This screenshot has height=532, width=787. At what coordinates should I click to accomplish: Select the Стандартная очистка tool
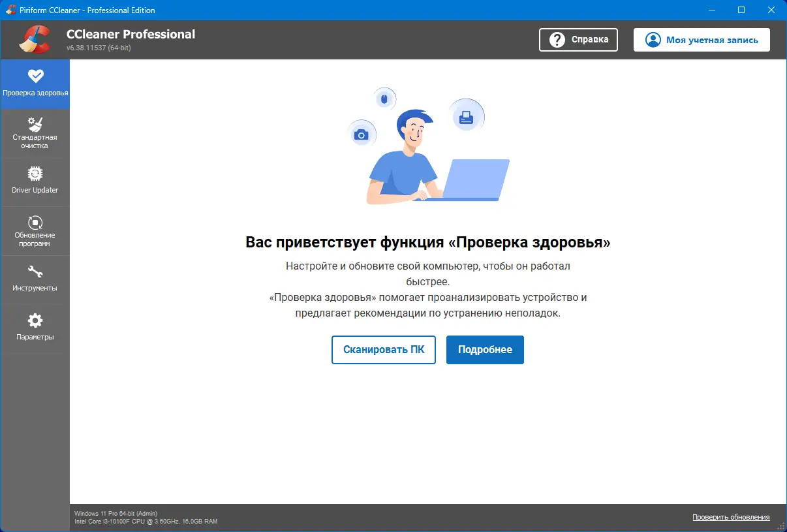point(35,133)
